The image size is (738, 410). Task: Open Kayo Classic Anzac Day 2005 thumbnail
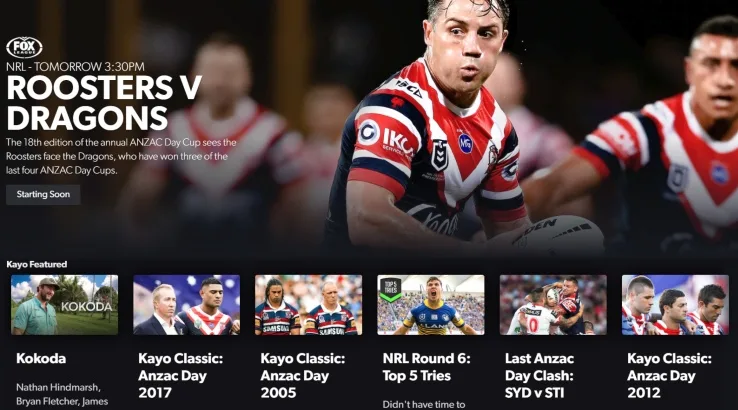point(309,305)
